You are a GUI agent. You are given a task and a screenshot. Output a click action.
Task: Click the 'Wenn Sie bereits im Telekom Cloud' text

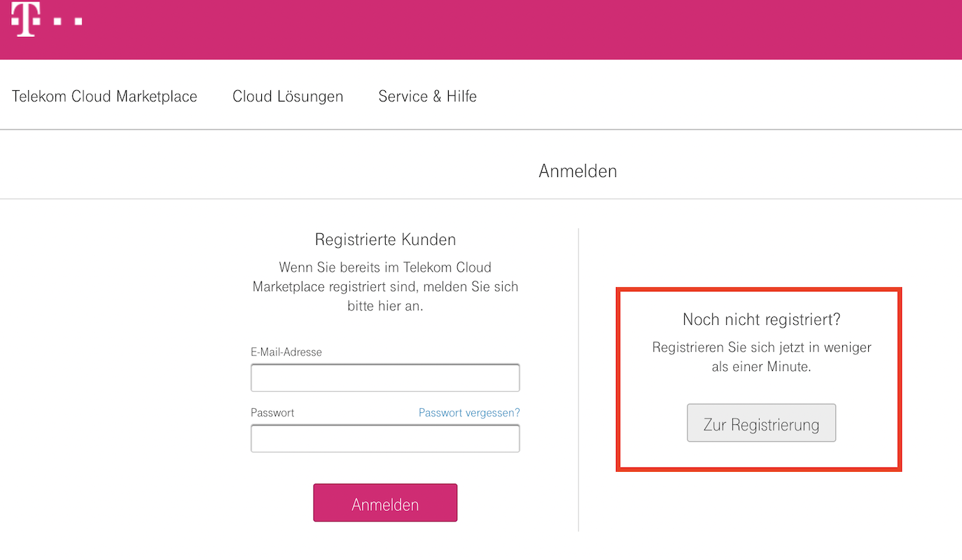tap(385, 267)
